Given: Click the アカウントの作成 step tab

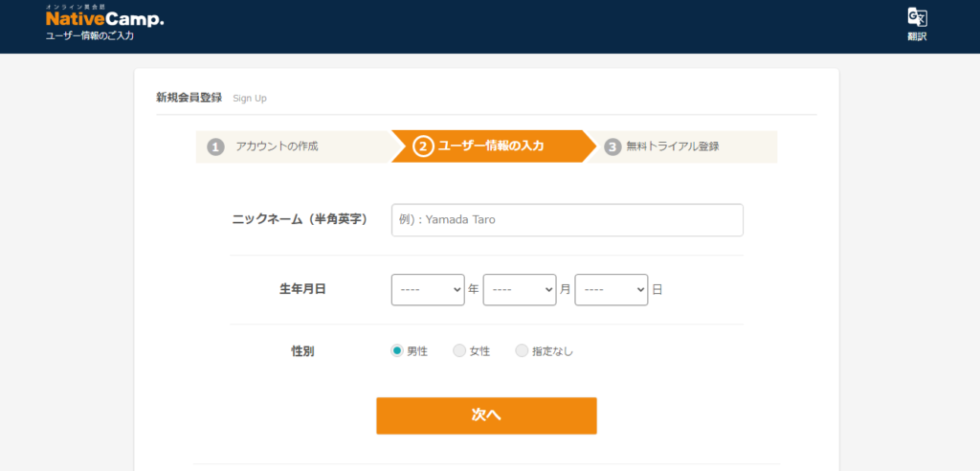Looking at the screenshot, I should click(x=294, y=147).
